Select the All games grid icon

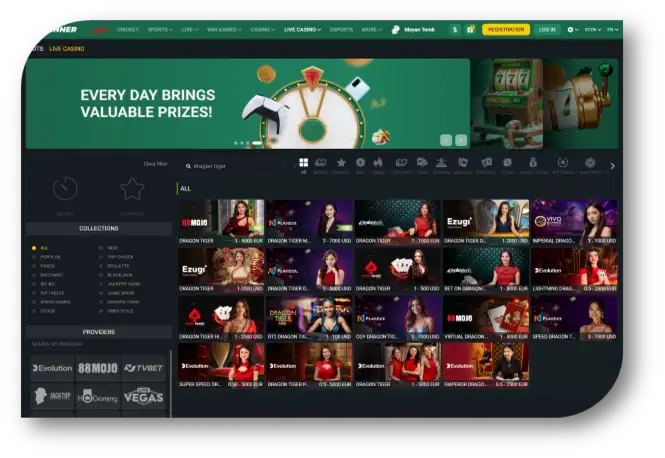304,163
